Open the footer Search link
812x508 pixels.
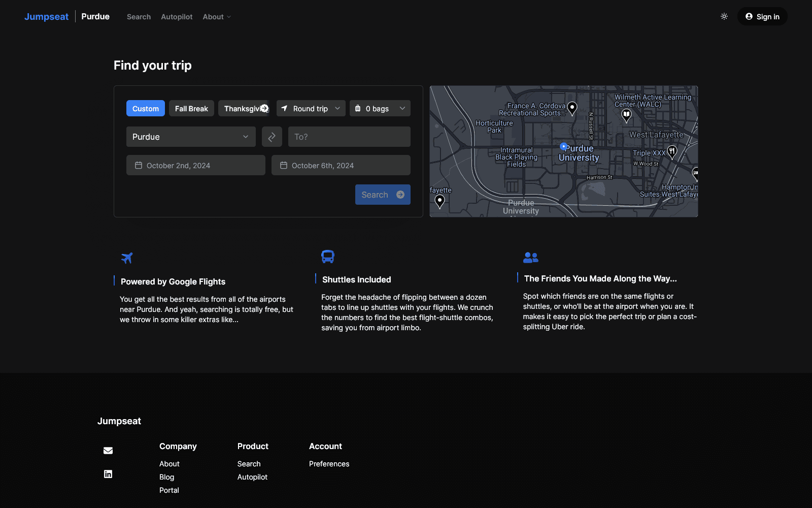click(x=249, y=464)
